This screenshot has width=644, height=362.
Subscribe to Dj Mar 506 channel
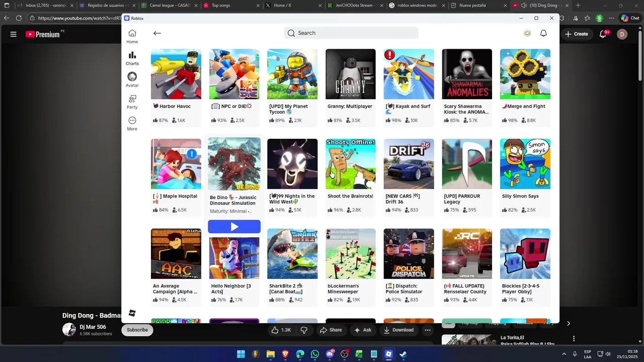pos(137,330)
